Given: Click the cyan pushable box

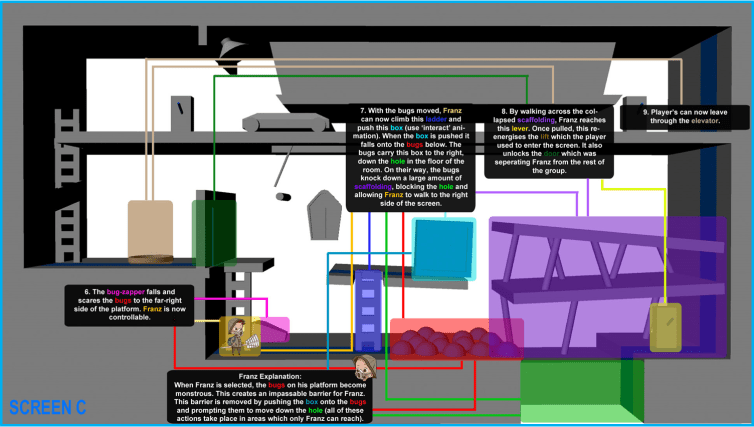Looking at the screenshot, I should click(444, 246).
